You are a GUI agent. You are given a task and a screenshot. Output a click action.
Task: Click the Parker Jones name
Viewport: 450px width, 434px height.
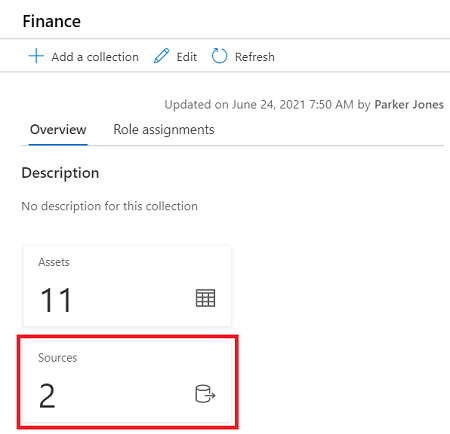pos(409,105)
